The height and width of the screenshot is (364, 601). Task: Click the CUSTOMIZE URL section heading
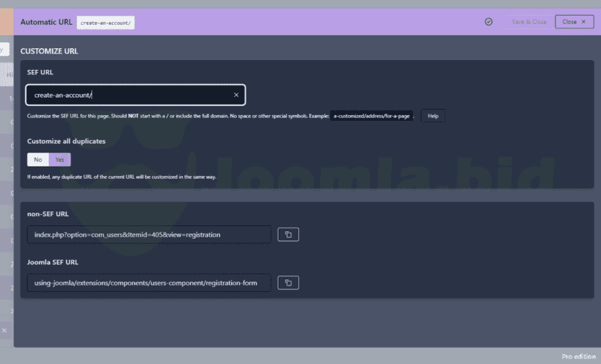point(49,52)
